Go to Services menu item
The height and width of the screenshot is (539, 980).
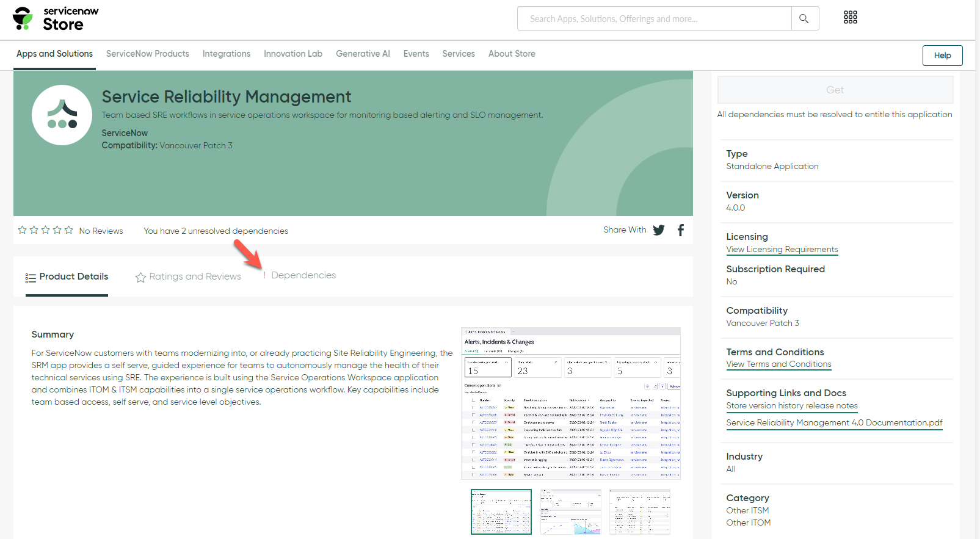point(459,54)
